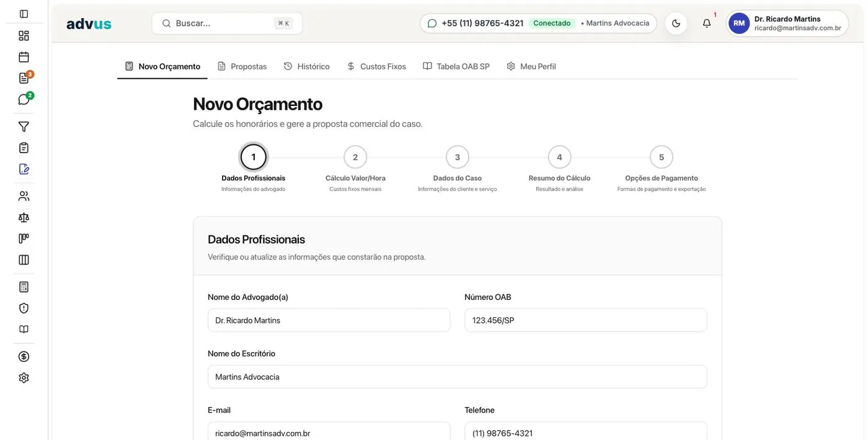Click 'Formas de pagamento e exportação' caption
Screen dimensions: 868x440
[x=662, y=189]
